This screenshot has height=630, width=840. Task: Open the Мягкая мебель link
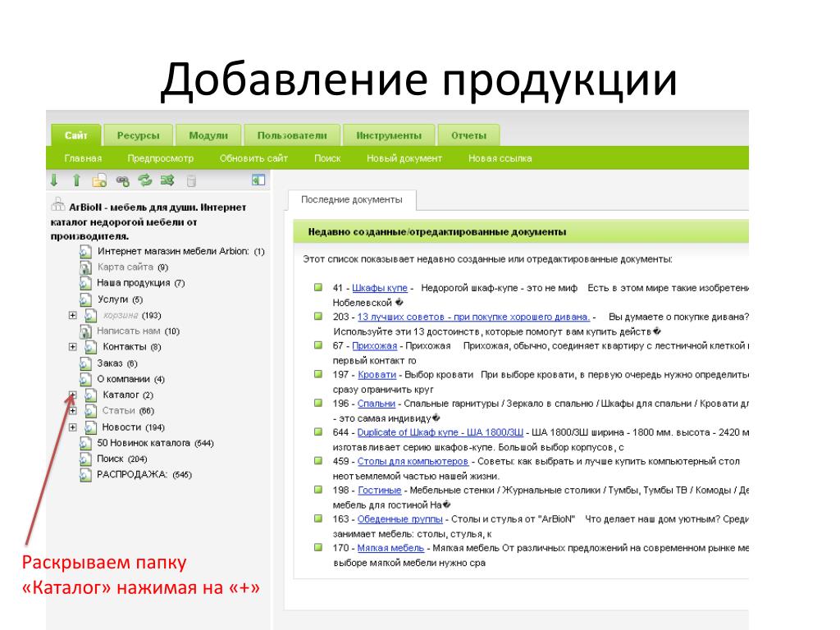[390, 548]
